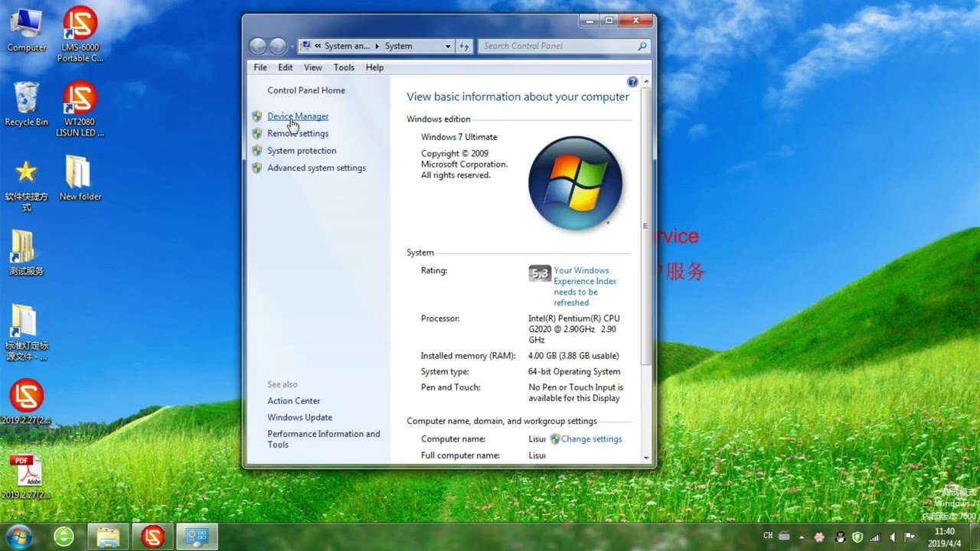Click the Forward navigation arrow button
The height and width of the screenshot is (551, 980).
278,46
